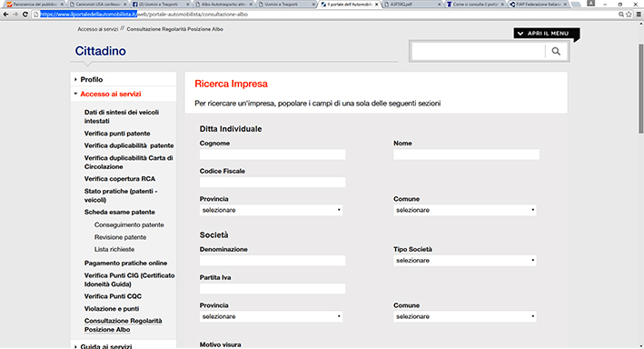The width and height of the screenshot is (644, 349).
Task: Open Provincia dropdown under Ditta Individuale
Action: coord(271,210)
